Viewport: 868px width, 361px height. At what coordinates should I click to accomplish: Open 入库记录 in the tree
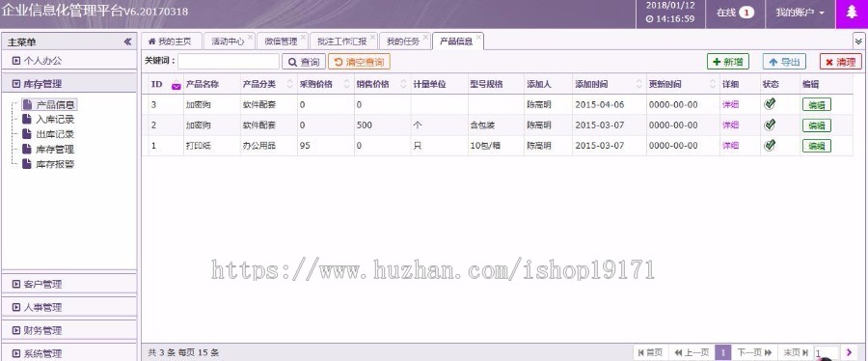[x=55, y=119]
